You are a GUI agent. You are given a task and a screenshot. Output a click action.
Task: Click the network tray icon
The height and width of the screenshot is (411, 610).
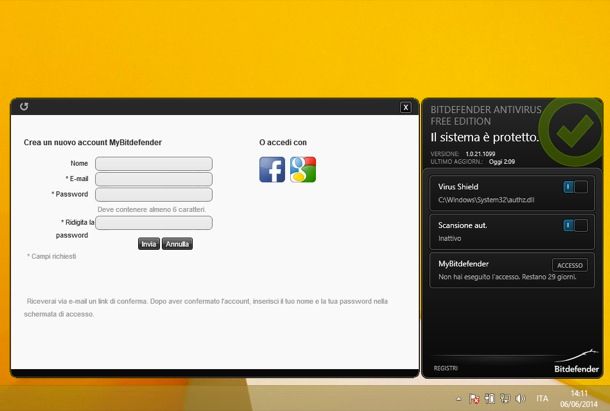[505, 399]
